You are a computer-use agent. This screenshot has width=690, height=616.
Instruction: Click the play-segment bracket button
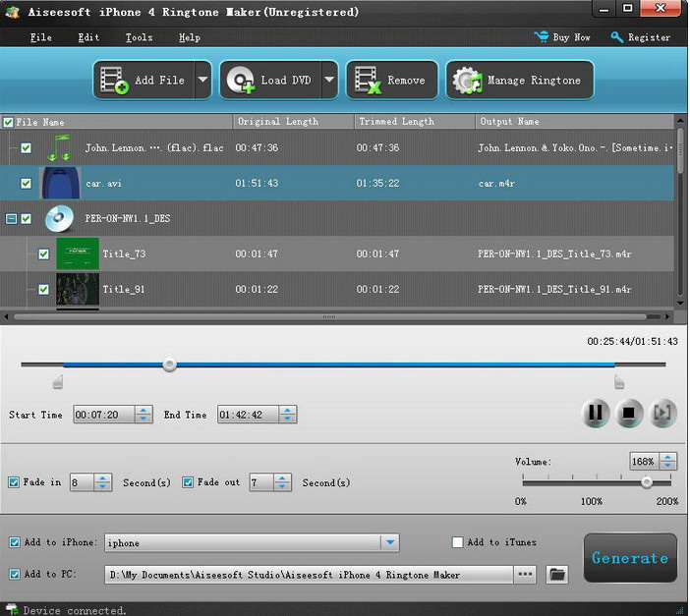click(x=662, y=413)
